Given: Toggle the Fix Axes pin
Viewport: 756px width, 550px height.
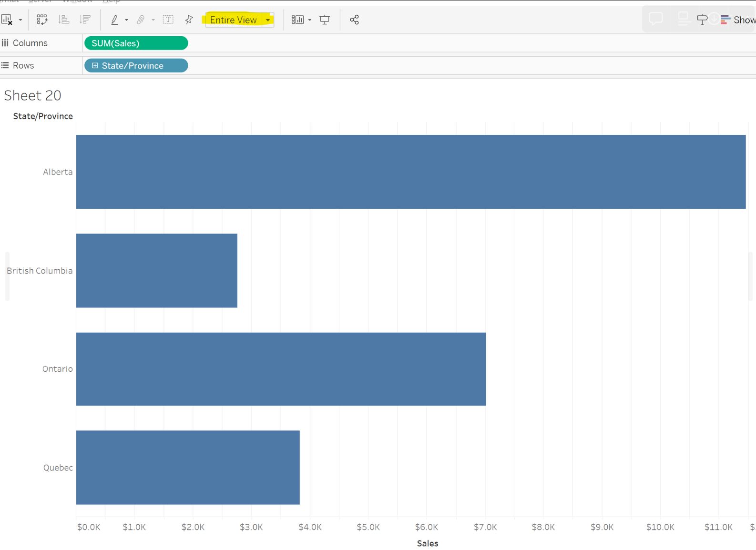Looking at the screenshot, I should (189, 20).
